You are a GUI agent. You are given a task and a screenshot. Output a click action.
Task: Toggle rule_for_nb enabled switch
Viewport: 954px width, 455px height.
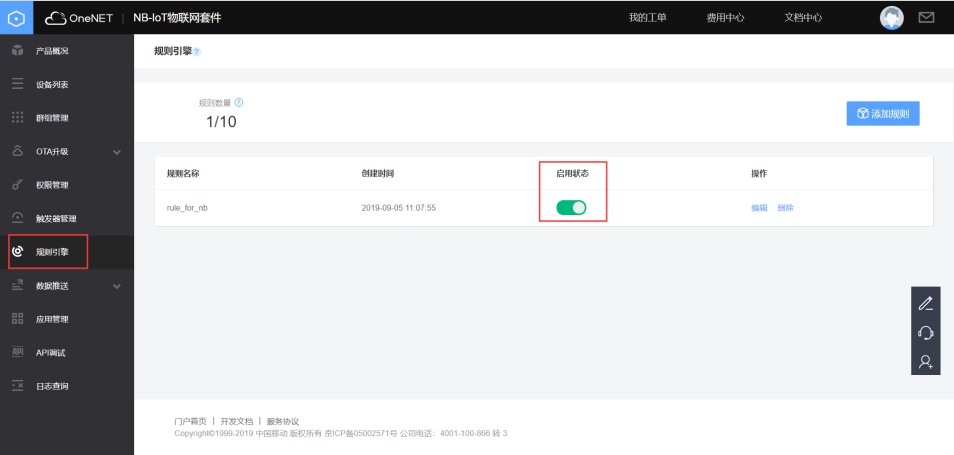pos(571,208)
